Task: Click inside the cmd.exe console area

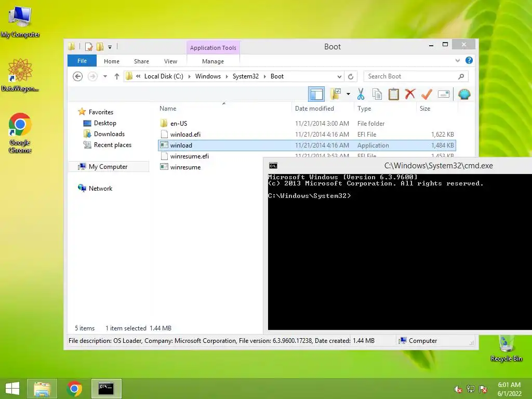Action: point(400,252)
